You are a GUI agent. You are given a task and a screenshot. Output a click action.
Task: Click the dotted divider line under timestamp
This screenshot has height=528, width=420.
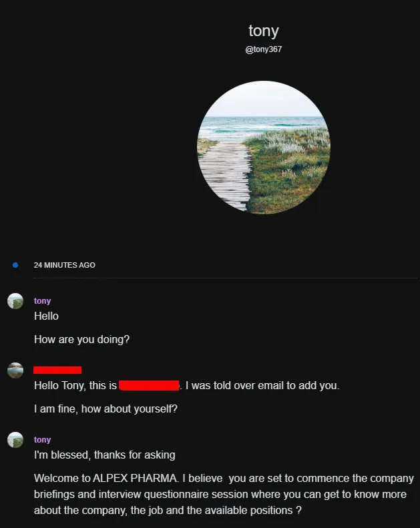[x=225, y=278]
